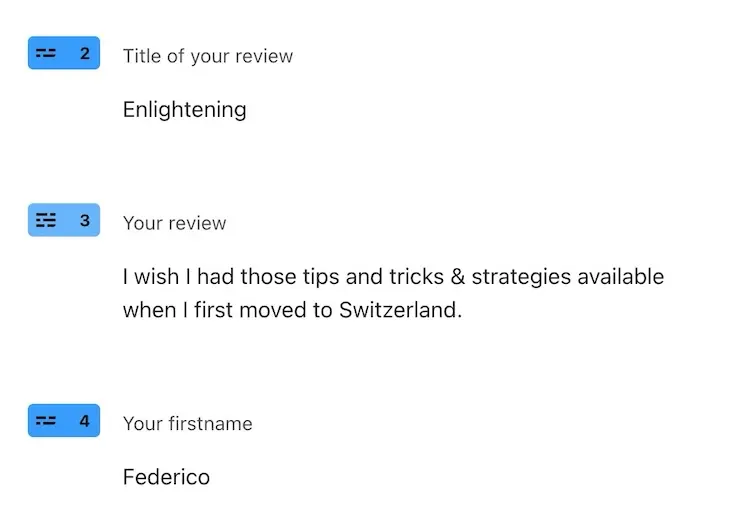Select the number 4 on the blue badge
This screenshot has width=750, height=518.
click(x=85, y=421)
